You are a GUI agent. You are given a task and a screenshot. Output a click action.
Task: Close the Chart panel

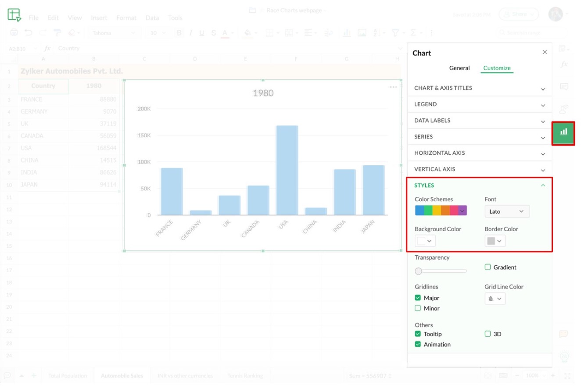545,52
